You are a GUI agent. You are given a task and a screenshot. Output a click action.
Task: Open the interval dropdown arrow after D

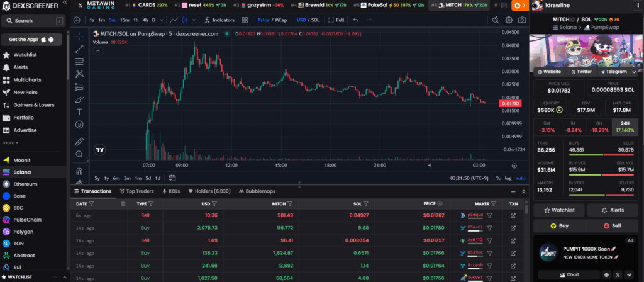click(x=162, y=20)
